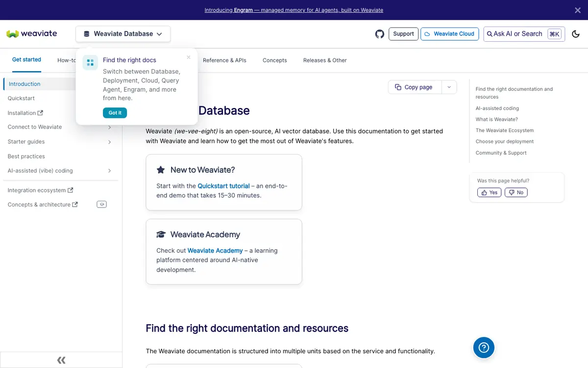Jump to What is Weaviate? section
This screenshot has height=368, width=588.
point(496,119)
